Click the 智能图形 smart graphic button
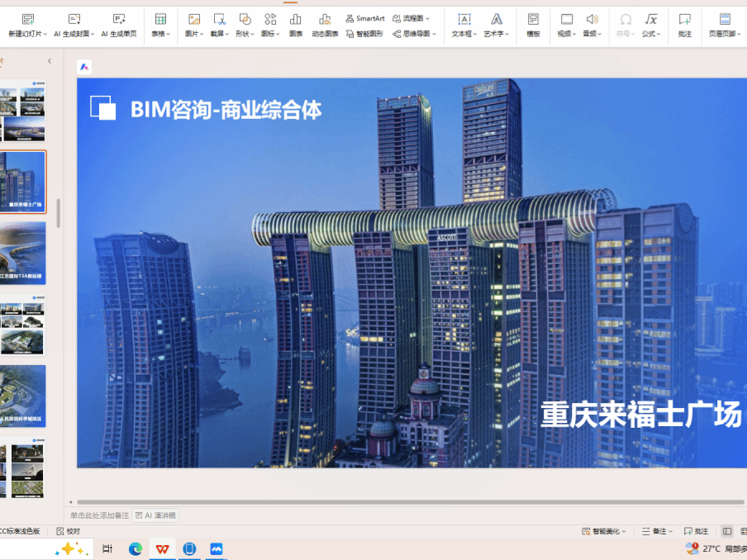This screenshot has height=560, width=747. (364, 34)
